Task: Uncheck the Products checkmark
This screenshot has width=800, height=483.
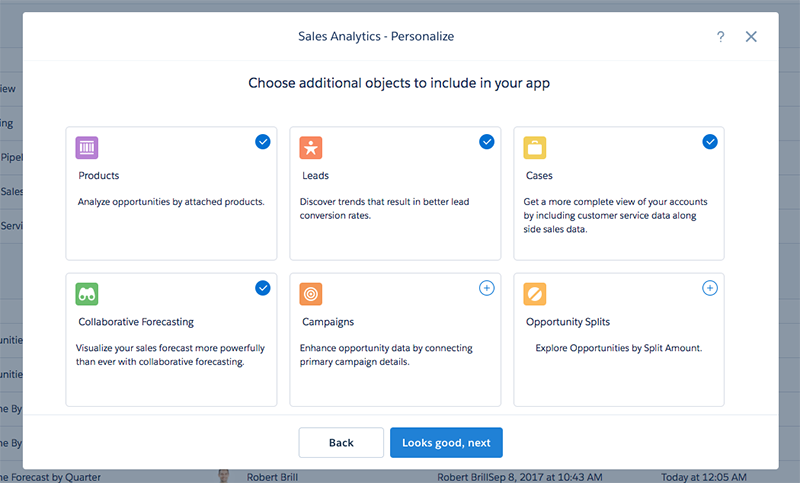Action: pyautogui.click(x=263, y=142)
